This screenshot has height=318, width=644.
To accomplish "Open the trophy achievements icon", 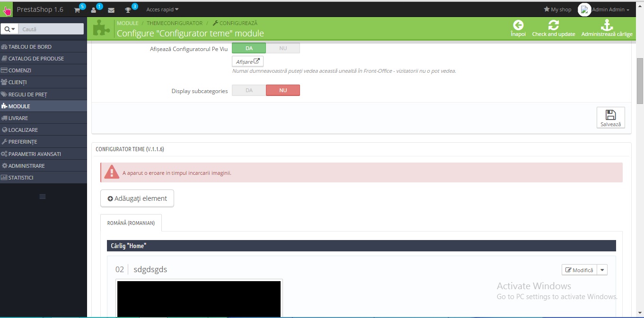I will [128, 10].
